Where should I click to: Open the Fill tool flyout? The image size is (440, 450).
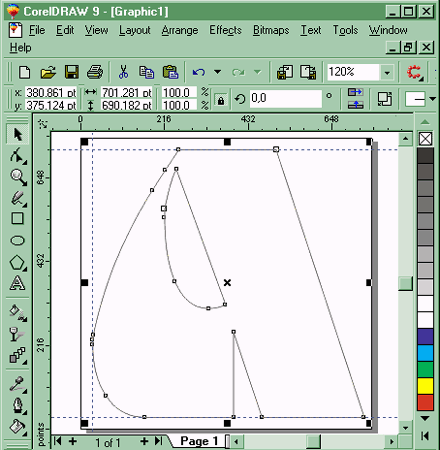click(x=17, y=427)
